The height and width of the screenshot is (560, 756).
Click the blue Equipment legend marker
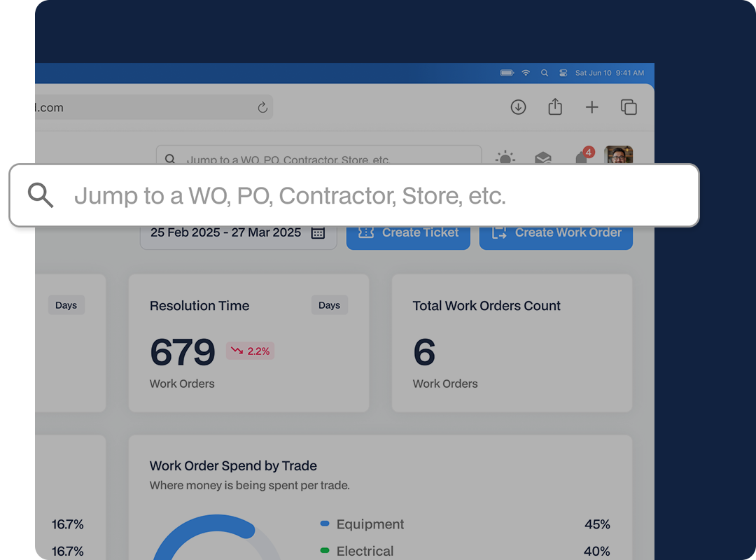point(325,524)
